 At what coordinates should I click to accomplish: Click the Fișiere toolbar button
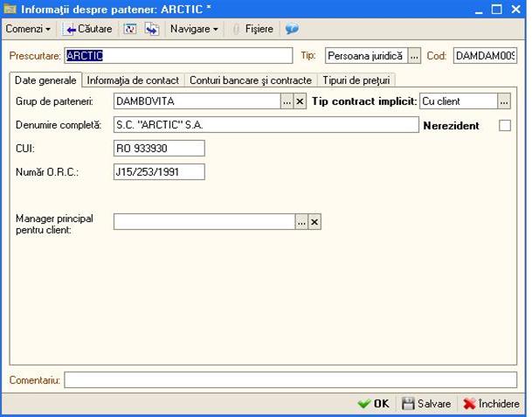(x=253, y=29)
